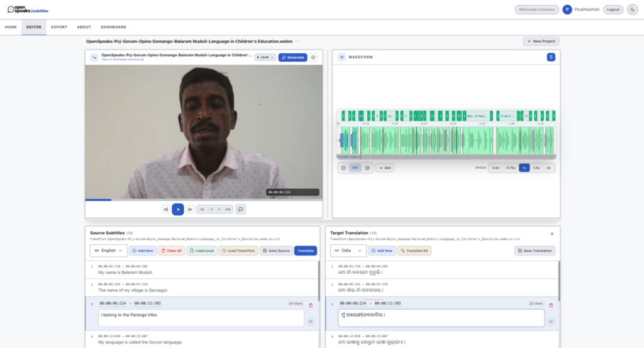Edit source end time 00:00:11:385

pyautogui.click(x=147, y=303)
